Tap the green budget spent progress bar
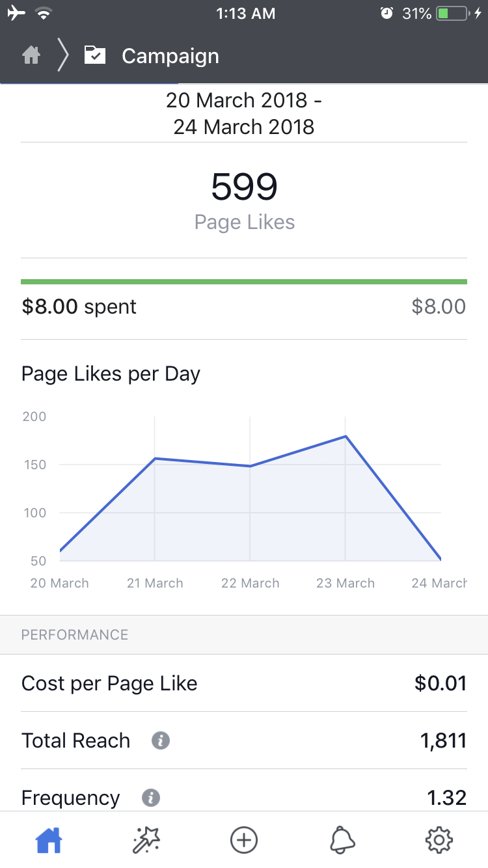Viewport: 488px width, 868px height. pos(244,282)
